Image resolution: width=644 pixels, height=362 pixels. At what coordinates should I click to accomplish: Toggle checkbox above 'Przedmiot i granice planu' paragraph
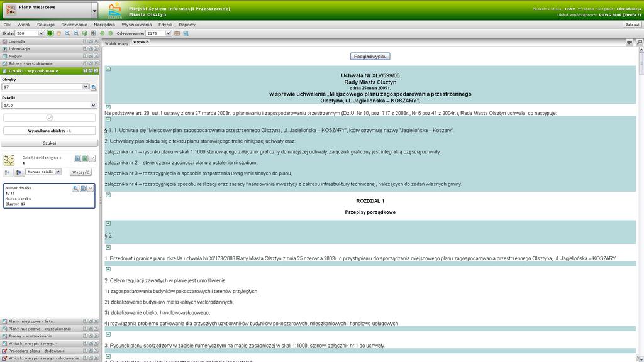(x=108, y=248)
